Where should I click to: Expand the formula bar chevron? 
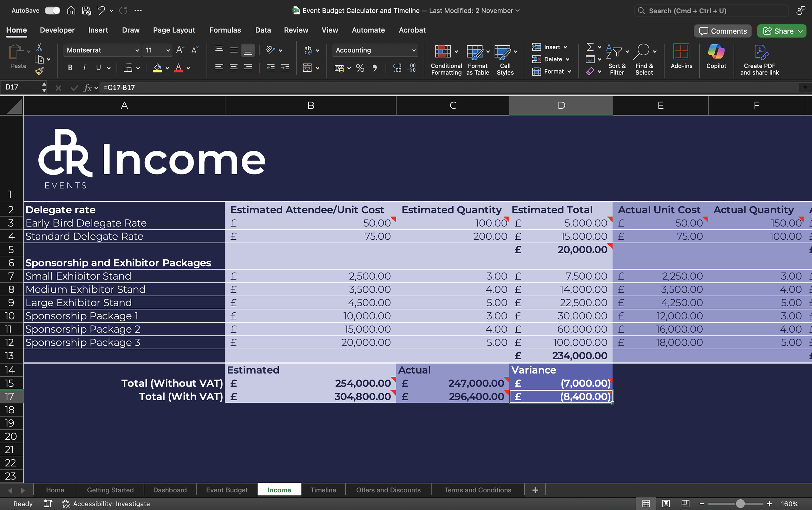tap(805, 88)
